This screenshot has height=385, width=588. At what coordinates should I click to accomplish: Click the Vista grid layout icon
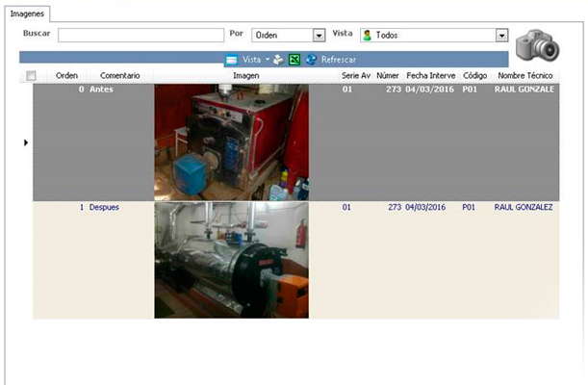[232, 60]
